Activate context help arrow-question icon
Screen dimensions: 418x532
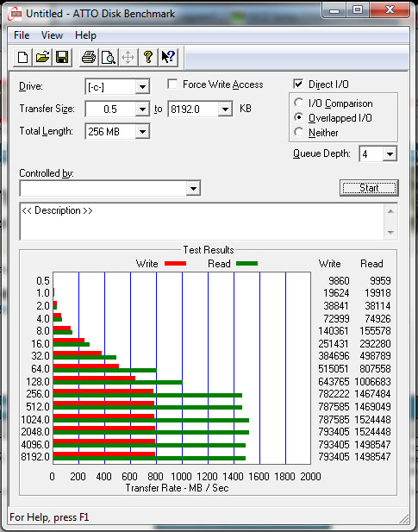pos(168,58)
